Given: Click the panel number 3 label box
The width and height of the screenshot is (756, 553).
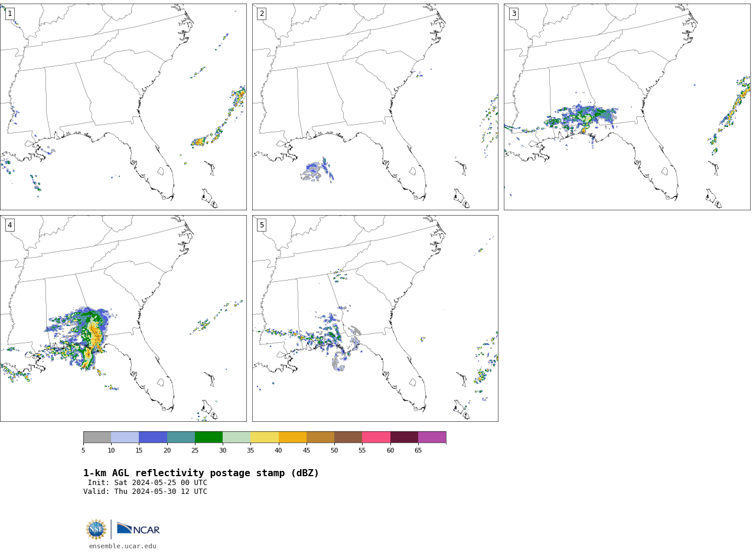Looking at the screenshot, I should point(513,14).
